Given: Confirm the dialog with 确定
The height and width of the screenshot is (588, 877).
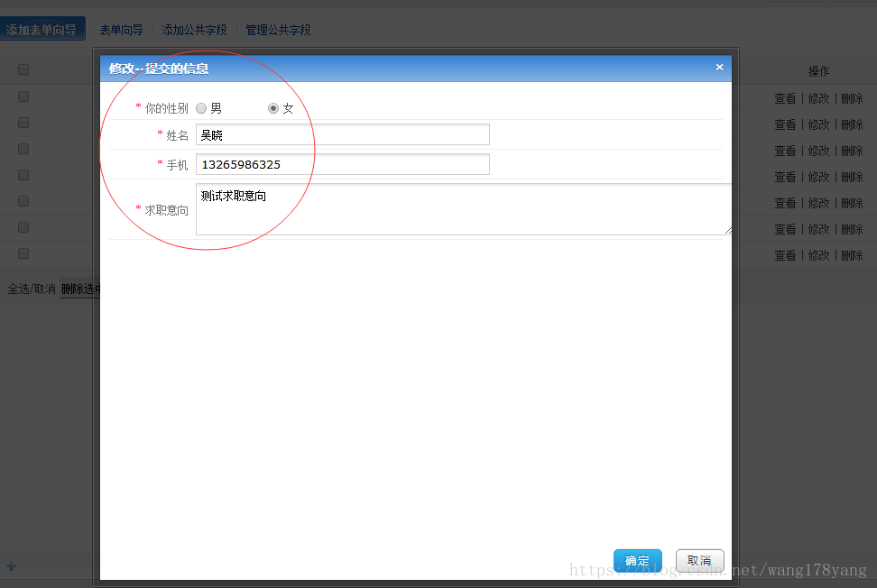Looking at the screenshot, I should point(638,561).
